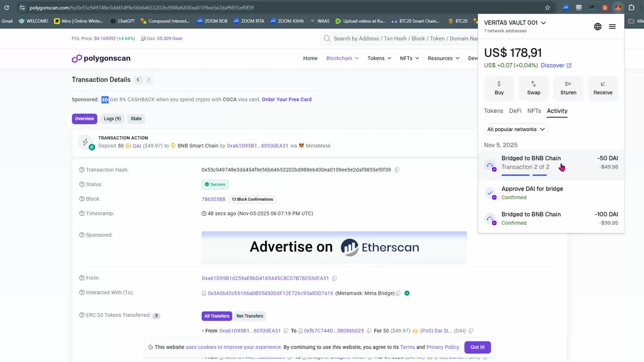The height and width of the screenshot is (362, 644).
Task: Open the 0x3A0b42cE Meta Bridge contract link
Action: [270, 293]
